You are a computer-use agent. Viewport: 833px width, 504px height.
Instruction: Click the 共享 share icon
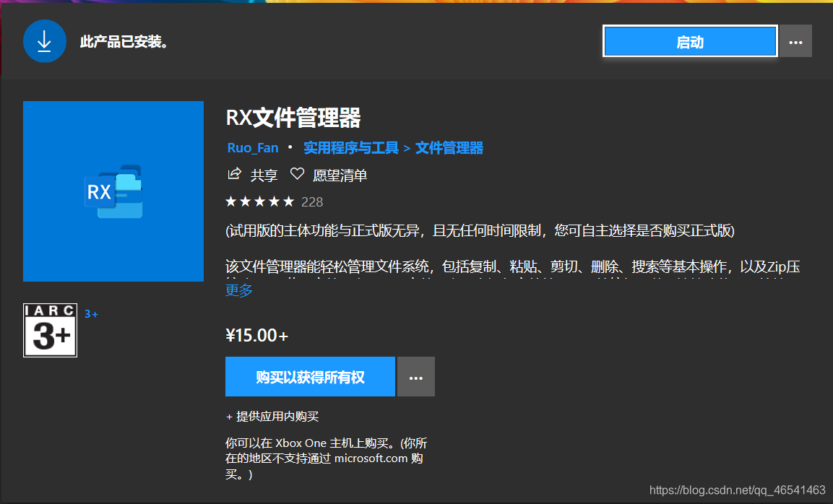click(233, 175)
